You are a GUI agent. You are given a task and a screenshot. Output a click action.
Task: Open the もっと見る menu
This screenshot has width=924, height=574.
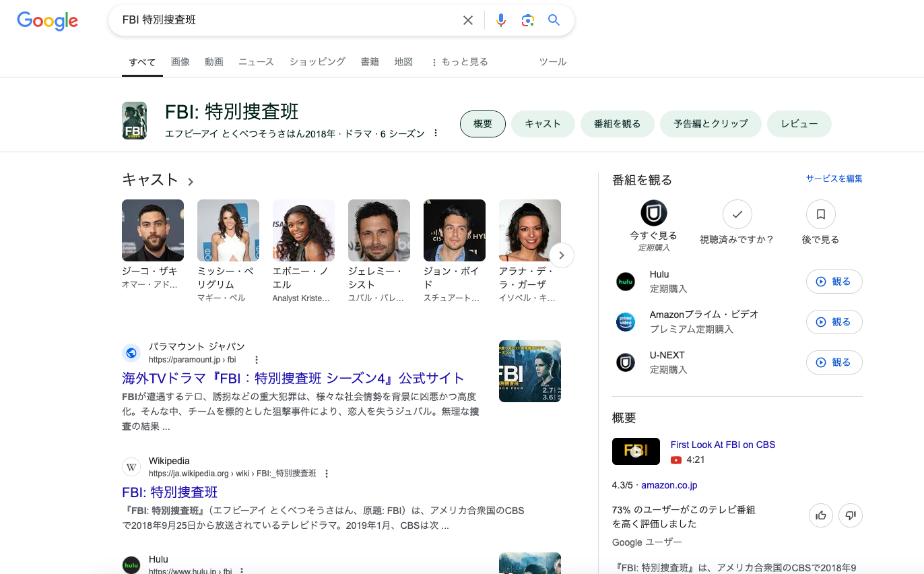459,62
